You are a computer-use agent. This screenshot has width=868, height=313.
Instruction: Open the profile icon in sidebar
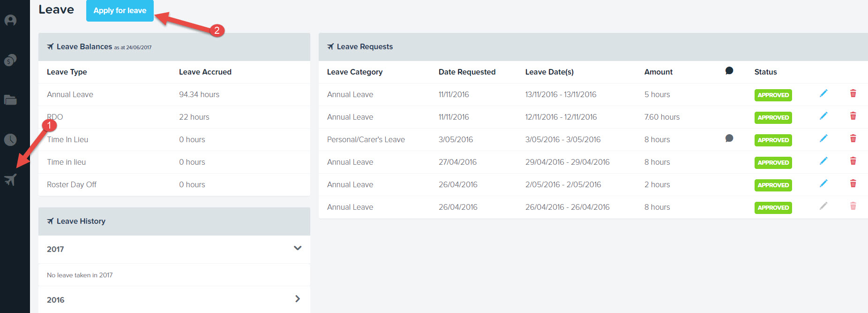(x=10, y=20)
